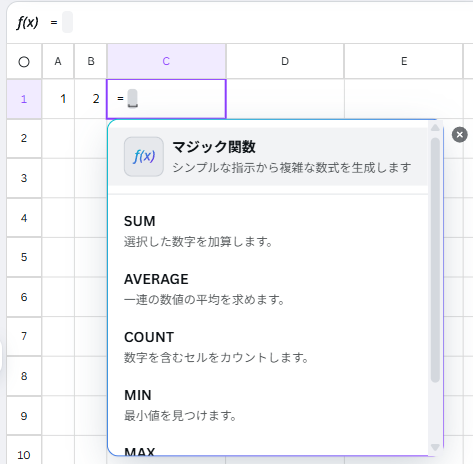Click into the active C1 formula cell
Image resolution: width=473 pixels, height=464 pixels.
coord(166,99)
